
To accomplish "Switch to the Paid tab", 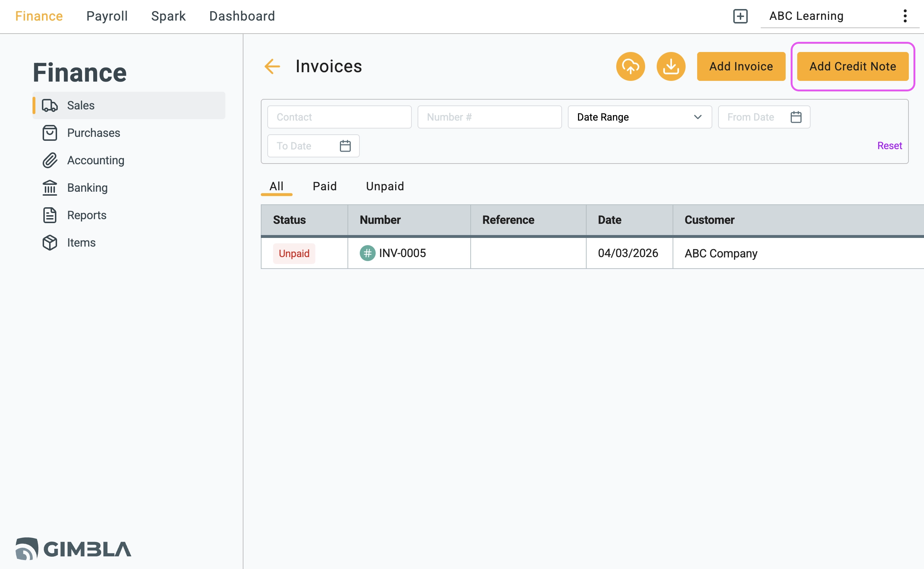I will (324, 186).
